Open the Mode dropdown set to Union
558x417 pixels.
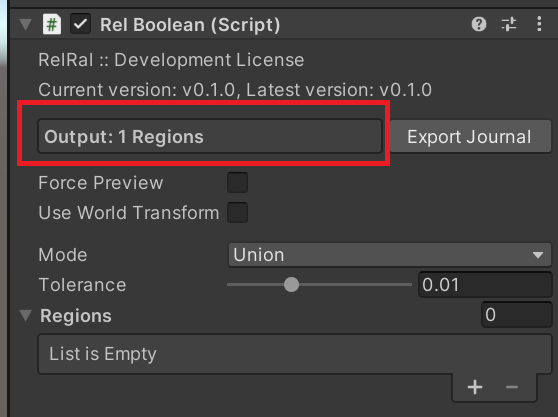coord(390,255)
